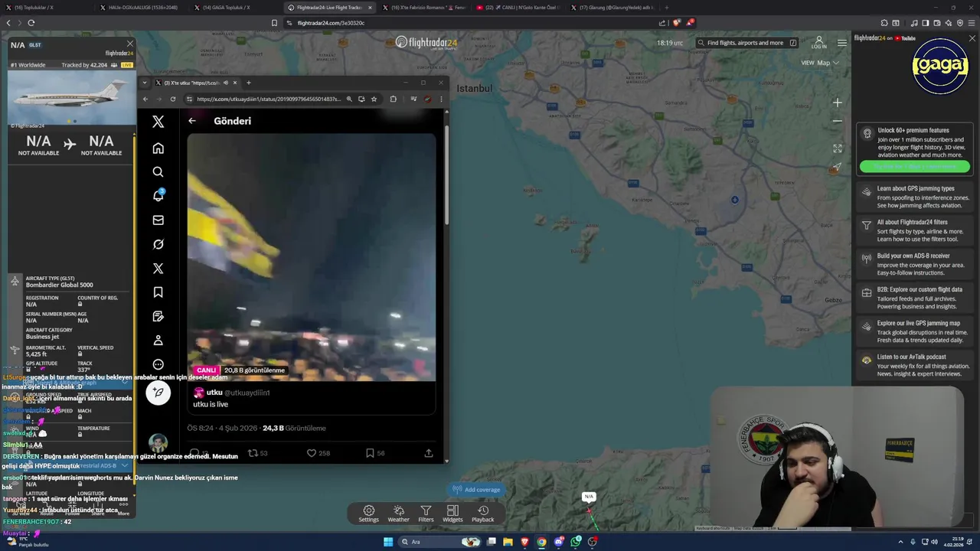Click the X logo in popup sidebar
The image size is (980, 551).
[158, 122]
